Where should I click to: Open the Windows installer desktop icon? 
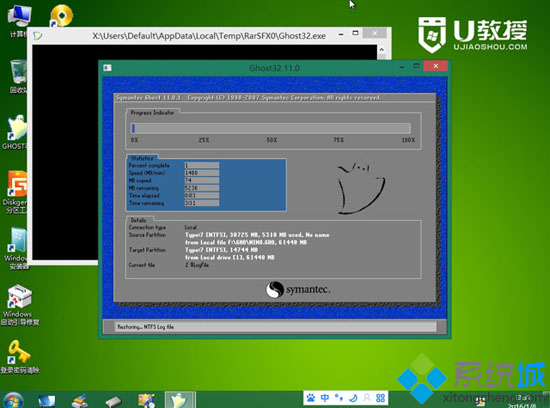click(x=17, y=248)
